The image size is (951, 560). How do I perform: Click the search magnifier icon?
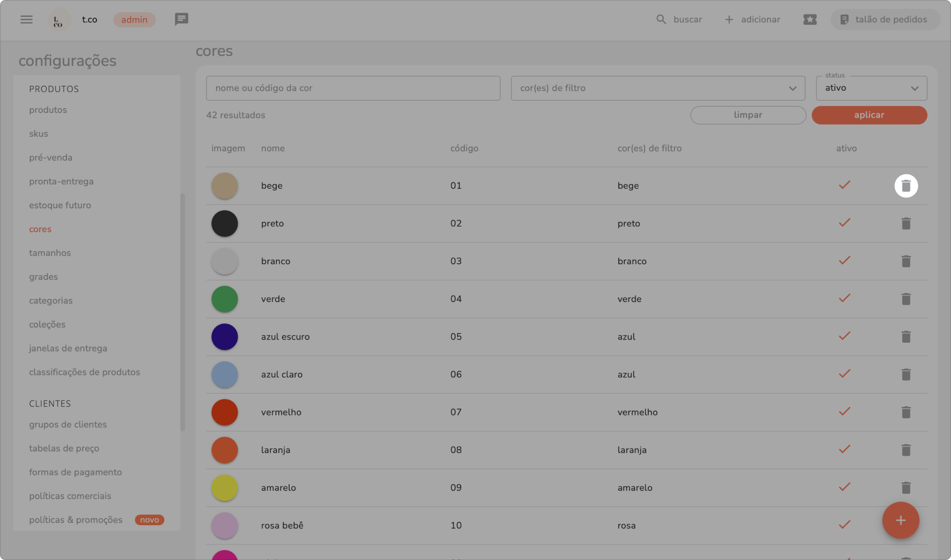click(x=661, y=19)
